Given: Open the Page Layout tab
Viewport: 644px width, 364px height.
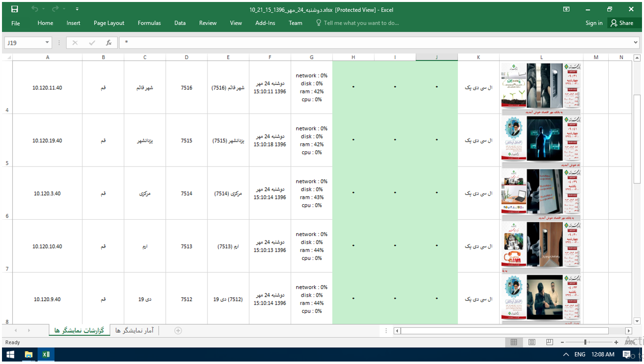Looking at the screenshot, I should pos(109,23).
